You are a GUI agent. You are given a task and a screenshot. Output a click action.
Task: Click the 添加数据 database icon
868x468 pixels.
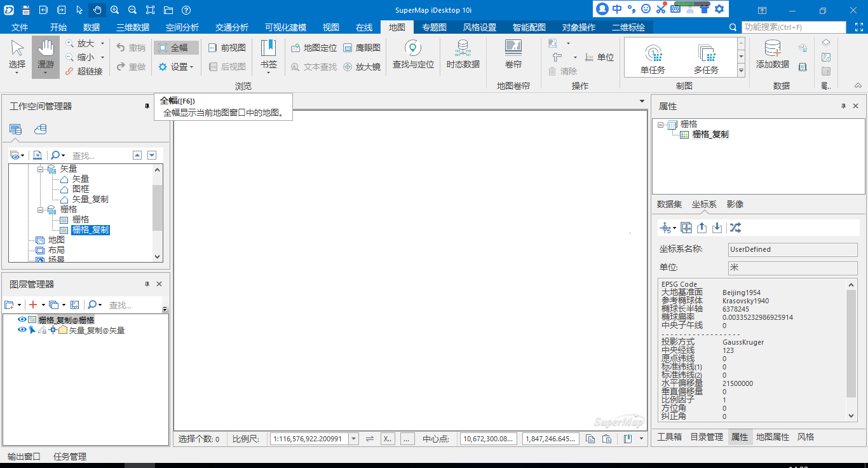772,48
